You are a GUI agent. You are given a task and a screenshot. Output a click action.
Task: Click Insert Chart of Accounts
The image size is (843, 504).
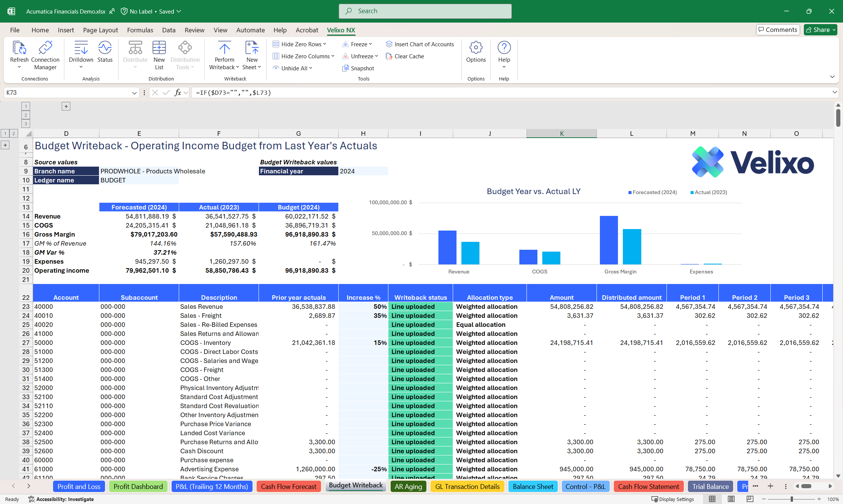420,44
